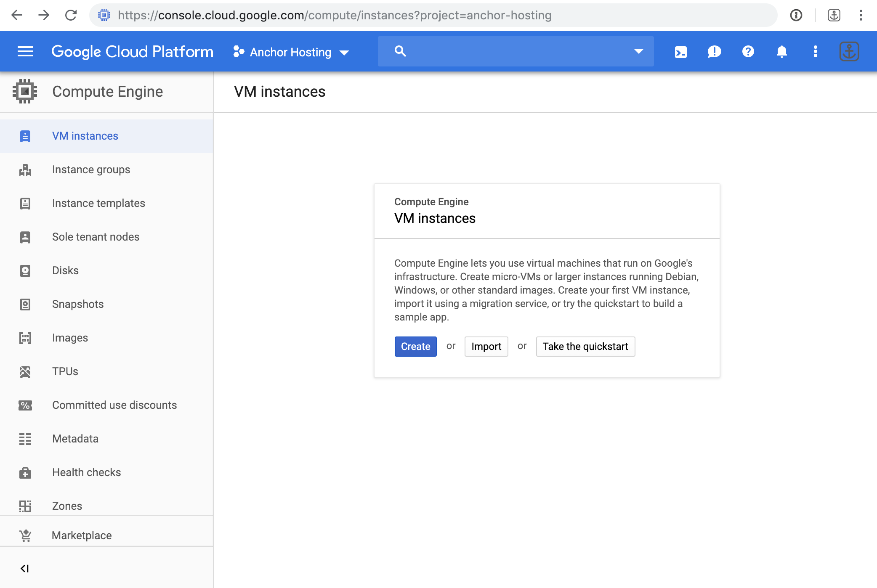Click the card's VM instances heading
877x588 pixels.
coord(435,218)
